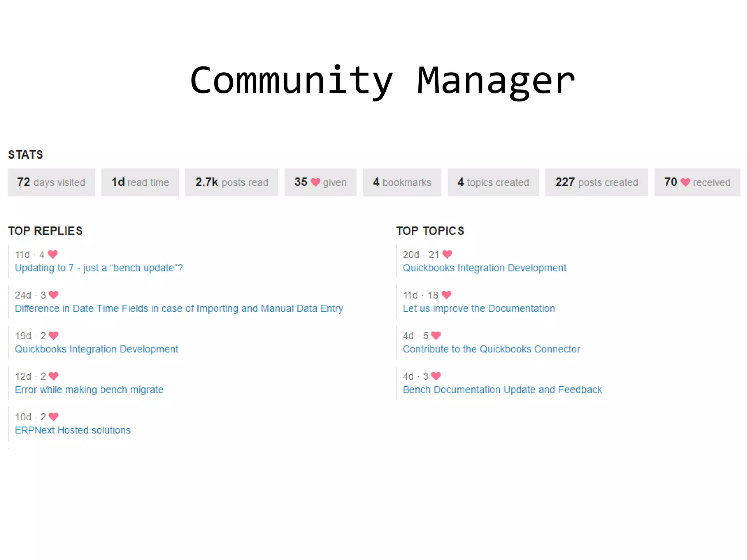
Task: Click heart beside '4d · 5' topic
Action: pyautogui.click(x=436, y=335)
